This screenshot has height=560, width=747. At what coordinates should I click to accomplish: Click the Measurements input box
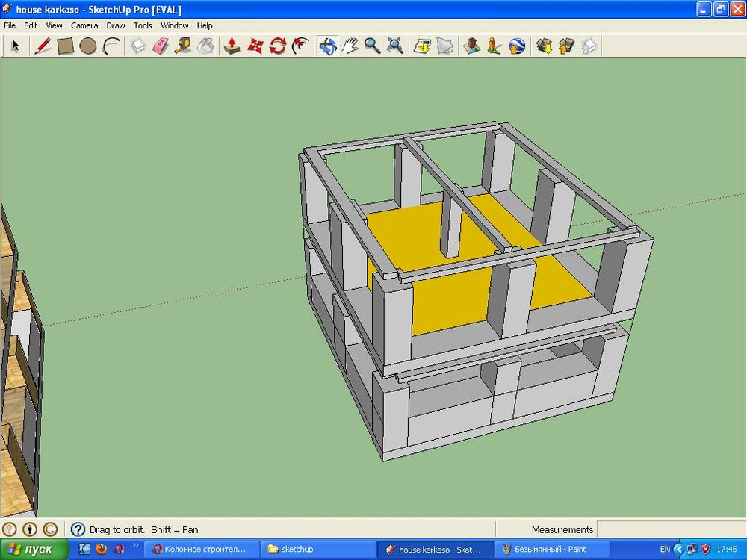(x=670, y=529)
